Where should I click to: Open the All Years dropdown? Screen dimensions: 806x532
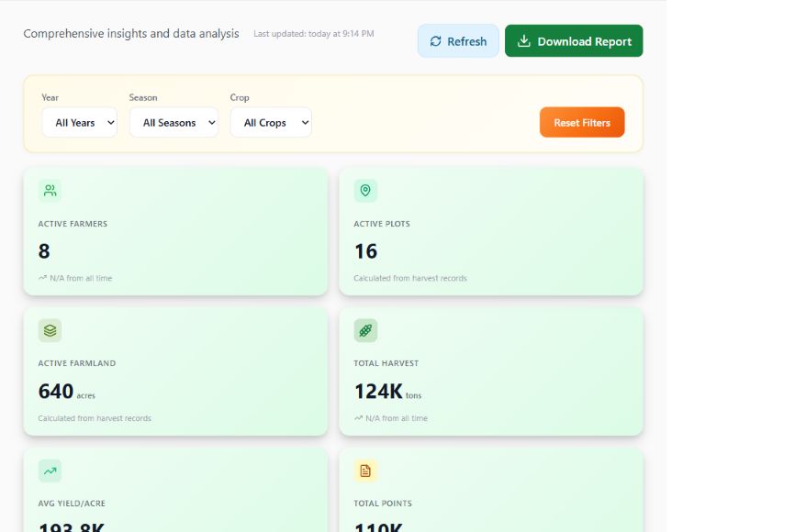click(80, 122)
